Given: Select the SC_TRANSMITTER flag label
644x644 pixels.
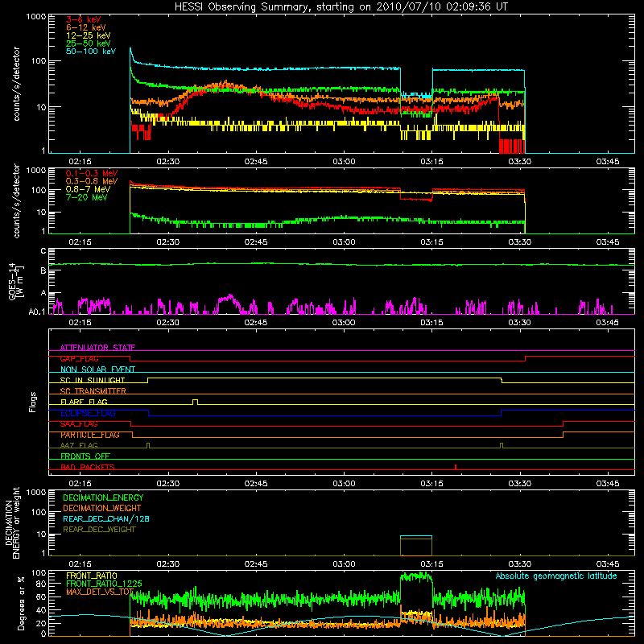Looking at the screenshot, I should tap(93, 391).
